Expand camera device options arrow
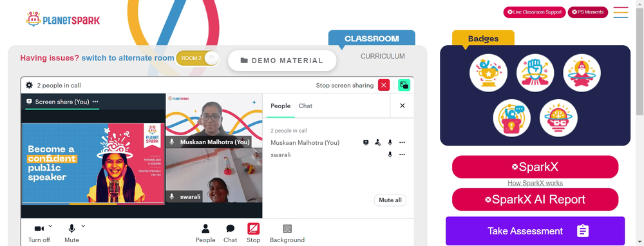This screenshot has height=246, width=644. click(x=50, y=225)
